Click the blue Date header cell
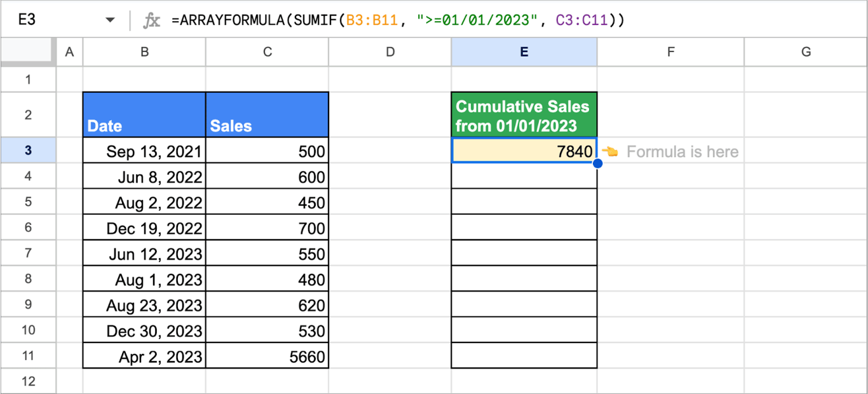Screen dimensions: 868x394 tap(144, 115)
